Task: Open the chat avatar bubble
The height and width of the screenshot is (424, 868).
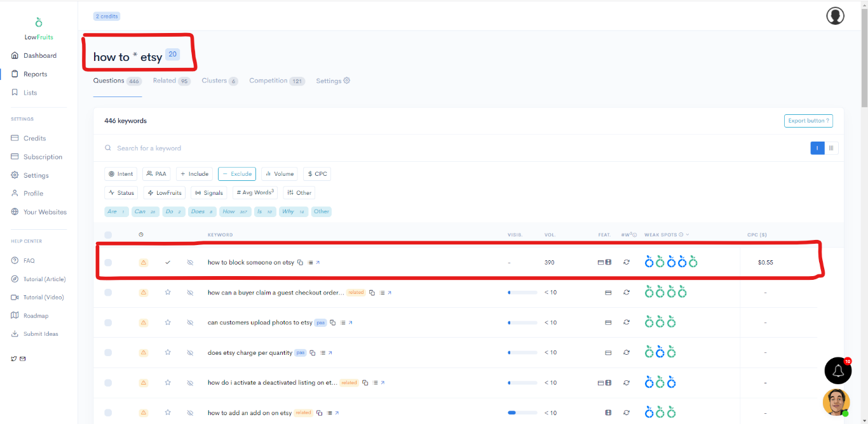Action: [836, 402]
